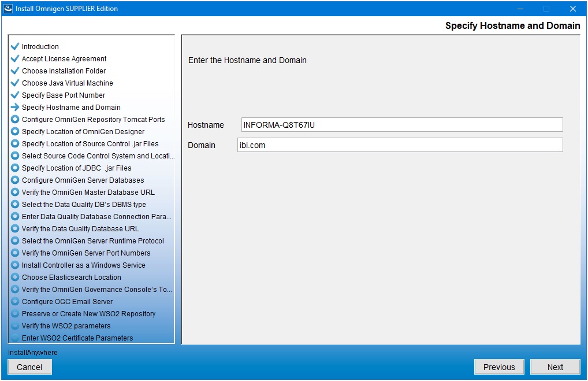Click circle icon beside Verify the WSO2 parameters
This screenshot has width=588, height=381.
point(15,325)
